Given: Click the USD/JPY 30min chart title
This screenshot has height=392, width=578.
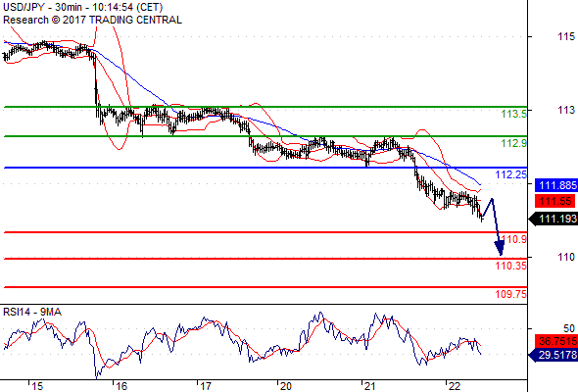Looking at the screenshot, I should (x=82, y=8).
